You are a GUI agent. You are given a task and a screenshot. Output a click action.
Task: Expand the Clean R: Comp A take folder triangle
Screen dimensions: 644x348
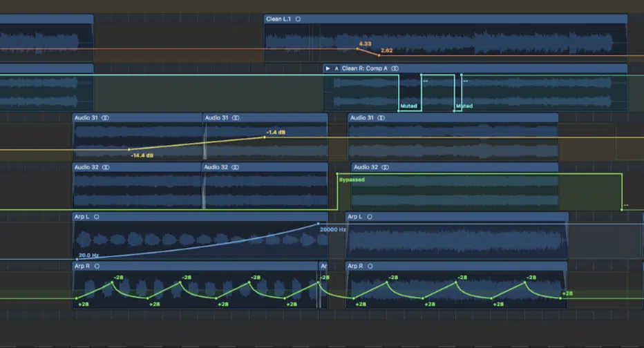coord(328,68)
